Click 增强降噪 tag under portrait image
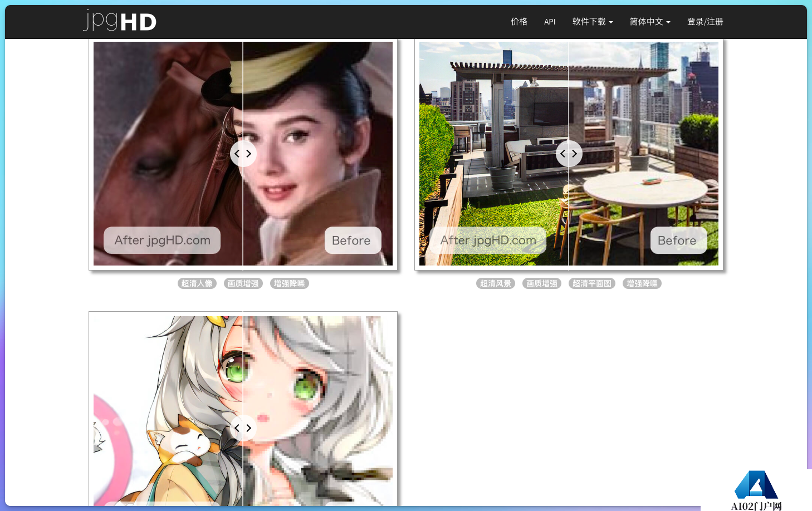Screen dimensions: 812x511 click(290, 283)
